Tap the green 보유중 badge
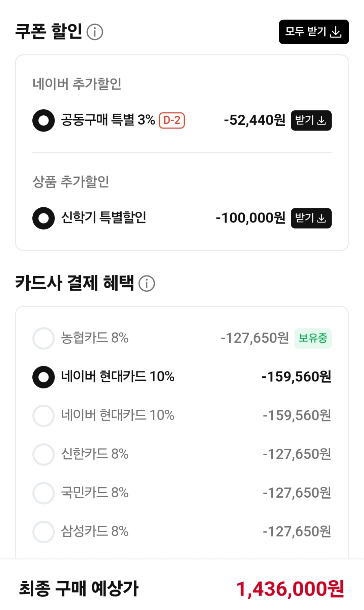The height and width of the screenshot is (610, 364). tap(313, 338)
